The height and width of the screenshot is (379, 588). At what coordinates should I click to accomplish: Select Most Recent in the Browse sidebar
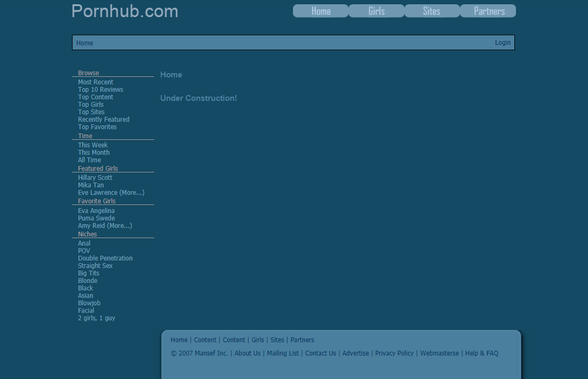pos(96,82)
